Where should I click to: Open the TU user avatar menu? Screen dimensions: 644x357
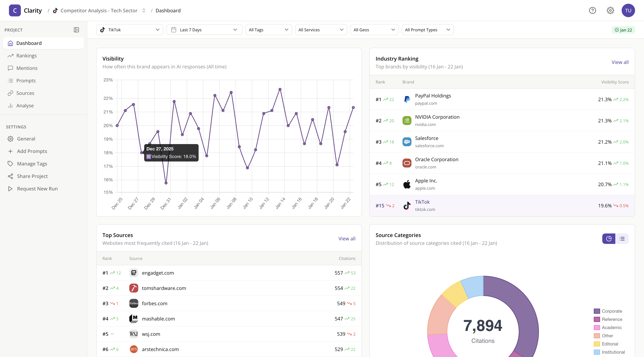tap(629, 10)
